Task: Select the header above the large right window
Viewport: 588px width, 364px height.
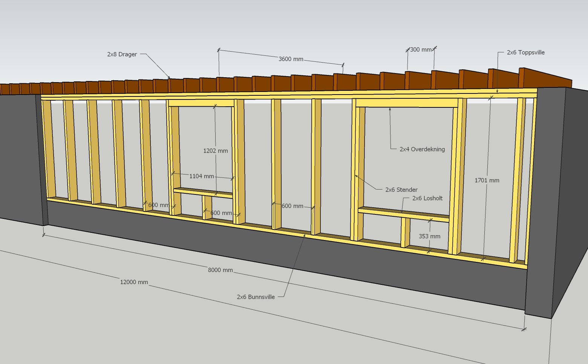Action: (406, 103)
